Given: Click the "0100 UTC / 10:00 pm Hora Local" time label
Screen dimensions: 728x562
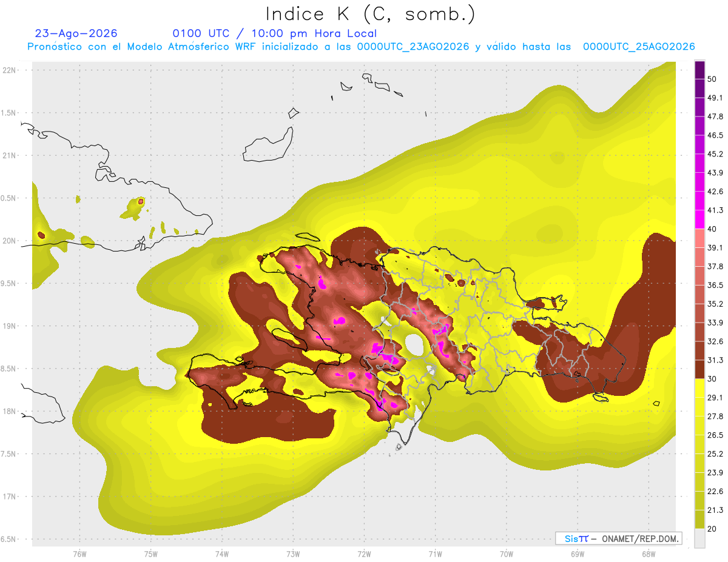Looking at the screenshot, I should point(275,33).
